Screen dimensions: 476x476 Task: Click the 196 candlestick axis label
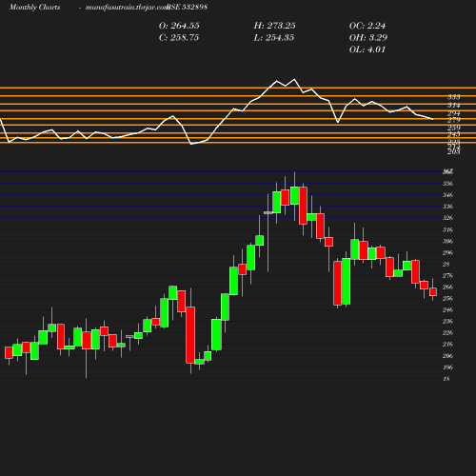point(447,367)
